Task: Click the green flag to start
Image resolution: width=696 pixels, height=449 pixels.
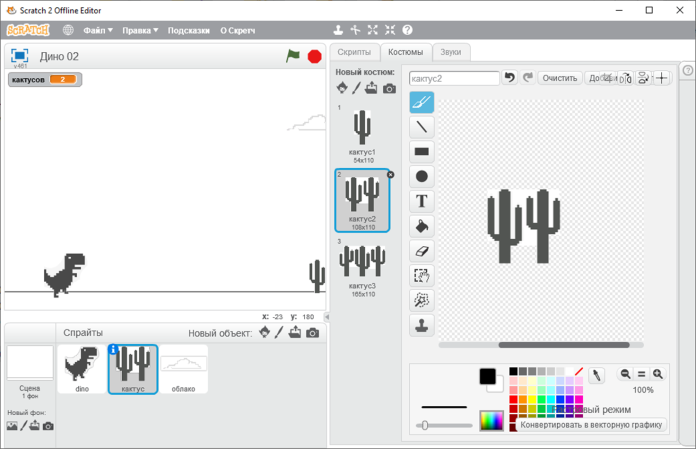Action: [x=293, y=56]
